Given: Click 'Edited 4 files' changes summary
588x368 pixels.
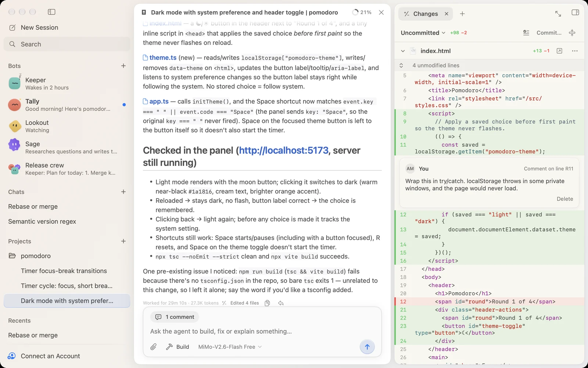Looking at the screenshot, I should point(241,303).
